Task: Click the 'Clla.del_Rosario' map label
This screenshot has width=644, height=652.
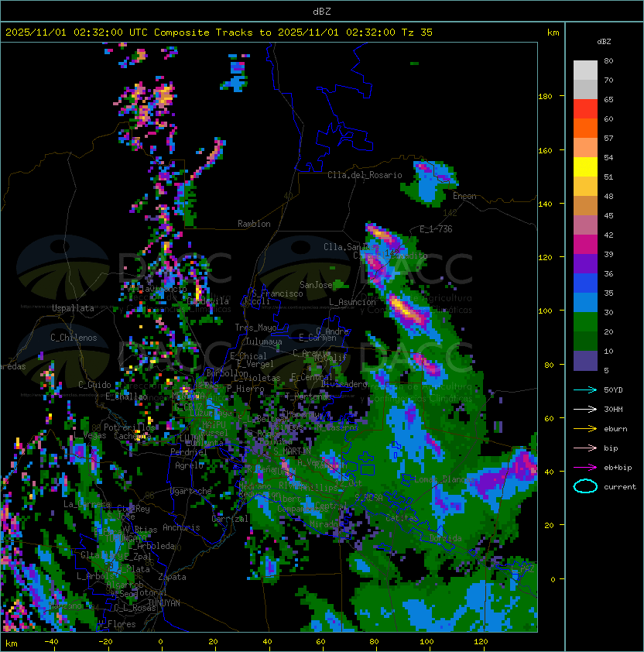Action: point(365,175)
